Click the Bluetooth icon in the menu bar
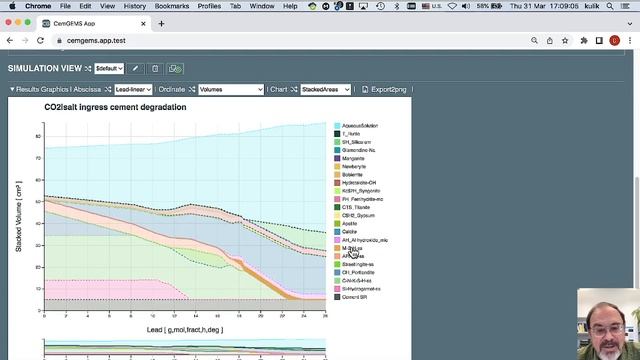The image size is (640, 360). [396, 6]
